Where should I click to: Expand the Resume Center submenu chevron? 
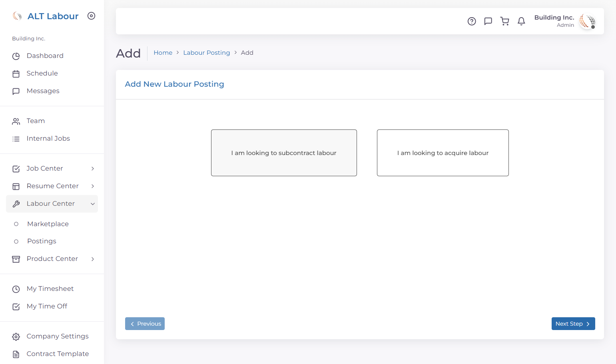[x=93, y=186]
